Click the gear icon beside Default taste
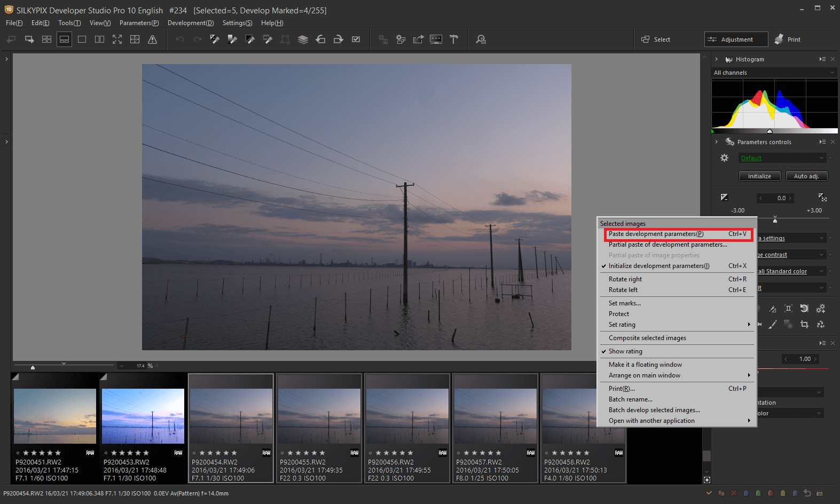The width and height of the screenshot is (840, 504). (724, 158)
